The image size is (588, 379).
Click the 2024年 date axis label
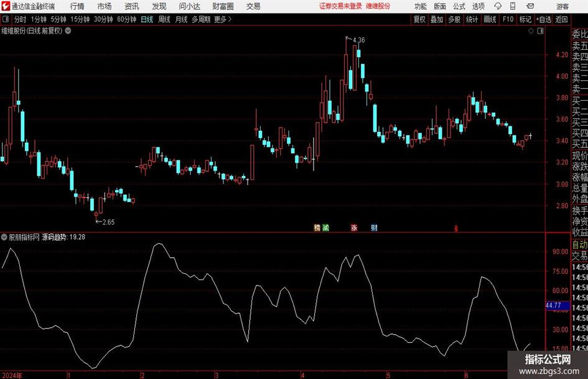[x=12, y=375]
